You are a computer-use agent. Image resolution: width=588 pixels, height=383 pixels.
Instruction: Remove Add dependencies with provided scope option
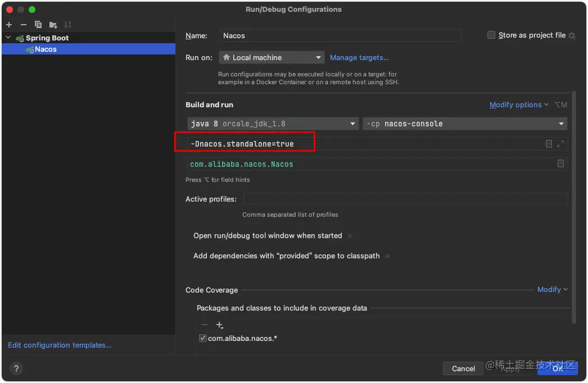coord(387,256)
